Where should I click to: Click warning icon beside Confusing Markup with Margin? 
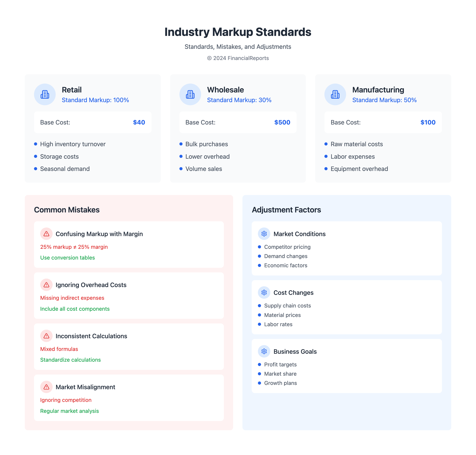[46, 234]
